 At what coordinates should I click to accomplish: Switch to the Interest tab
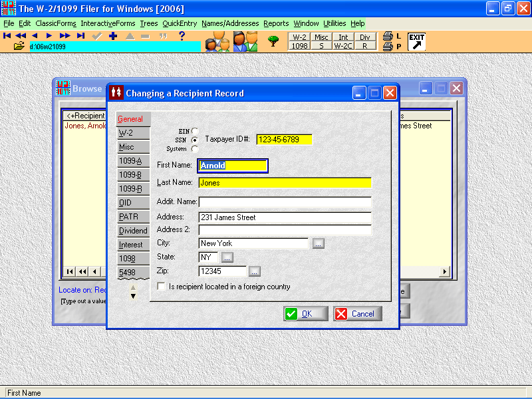point(133,244)
